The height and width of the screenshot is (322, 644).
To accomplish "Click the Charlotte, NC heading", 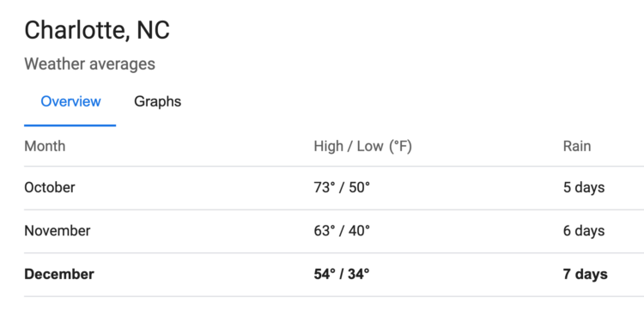I will coord(97,30).
